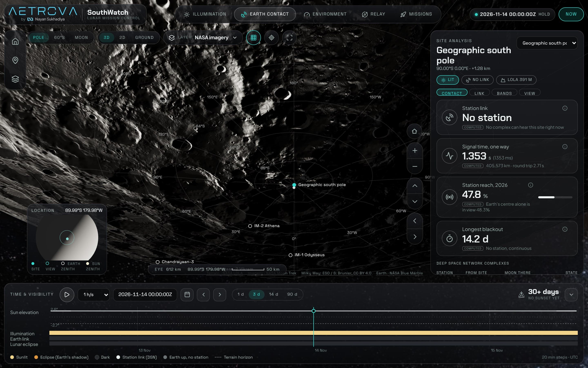The image size is (588, 368).
Task: Switch map to 2D mode
Action: [122, 37]
